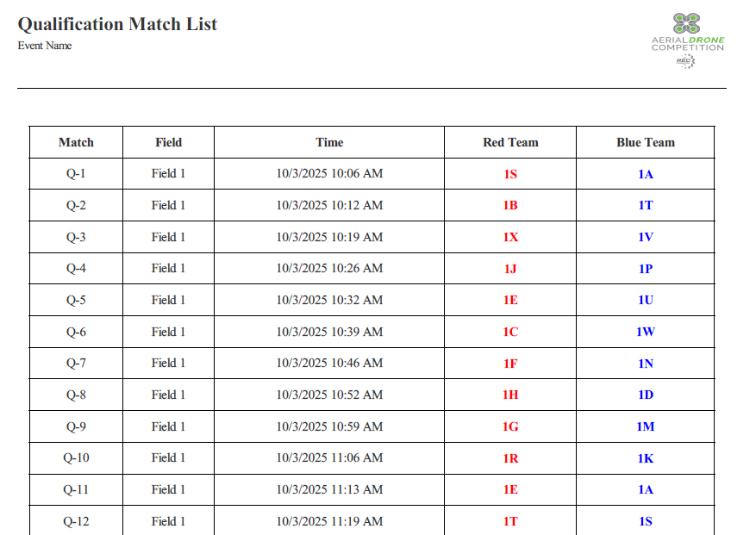Click the 10/3/2025 10:12 AM time

click(329, 205)
